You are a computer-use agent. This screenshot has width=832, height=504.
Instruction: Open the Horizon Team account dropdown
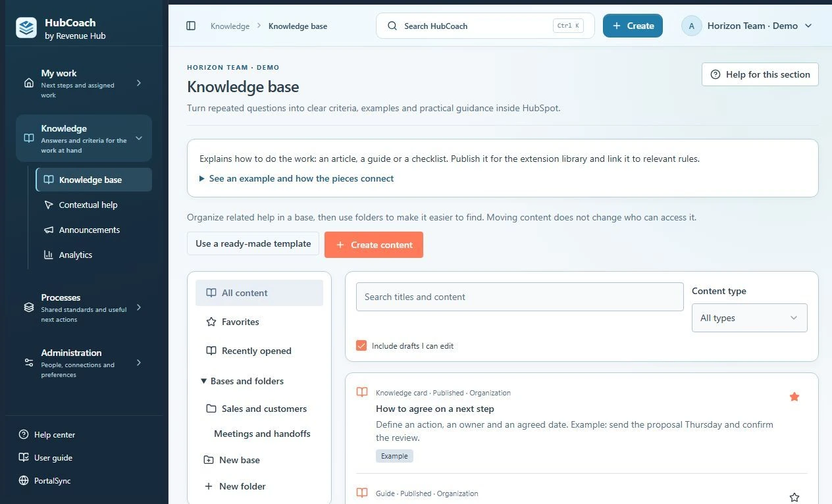tap(747, 26)
